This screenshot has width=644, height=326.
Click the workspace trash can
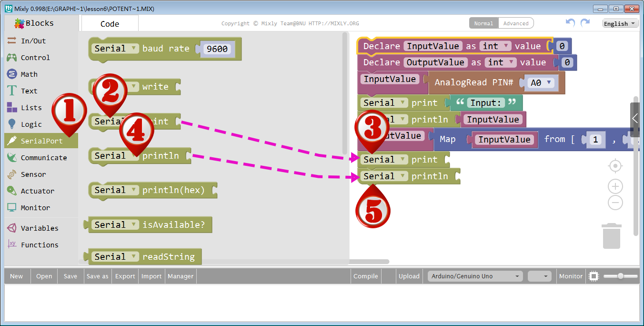[x=612, y=236]
